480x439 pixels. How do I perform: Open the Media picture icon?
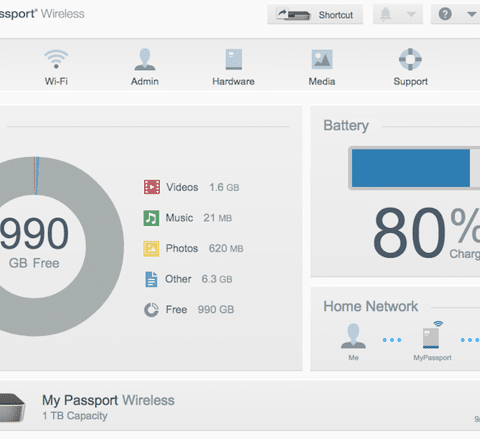[x=322, y=59]
